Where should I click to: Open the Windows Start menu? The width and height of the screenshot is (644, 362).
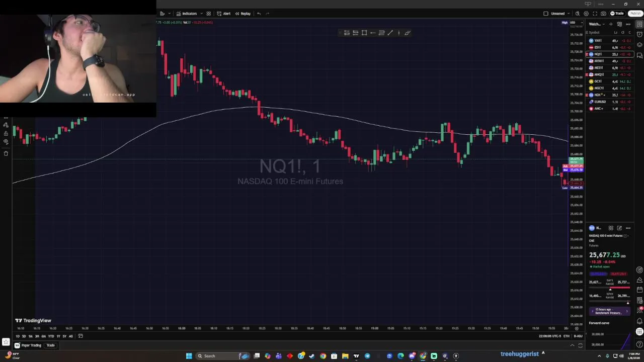(x=189, y=356)
